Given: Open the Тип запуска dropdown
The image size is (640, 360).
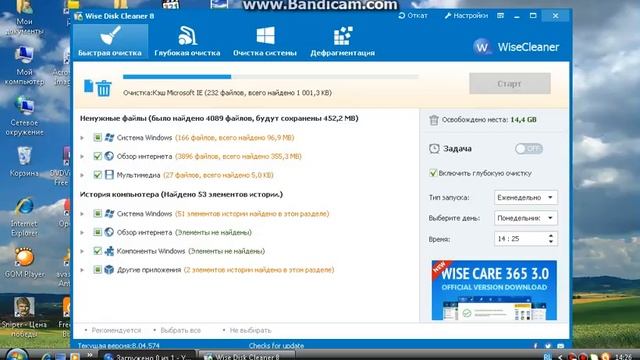Looking at the screenshot, I should tap(525, 198).
